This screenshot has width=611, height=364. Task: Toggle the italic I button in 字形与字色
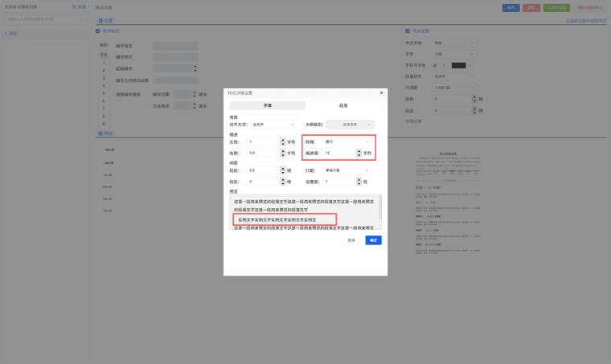pyautogui.click(x=444, y=65)
